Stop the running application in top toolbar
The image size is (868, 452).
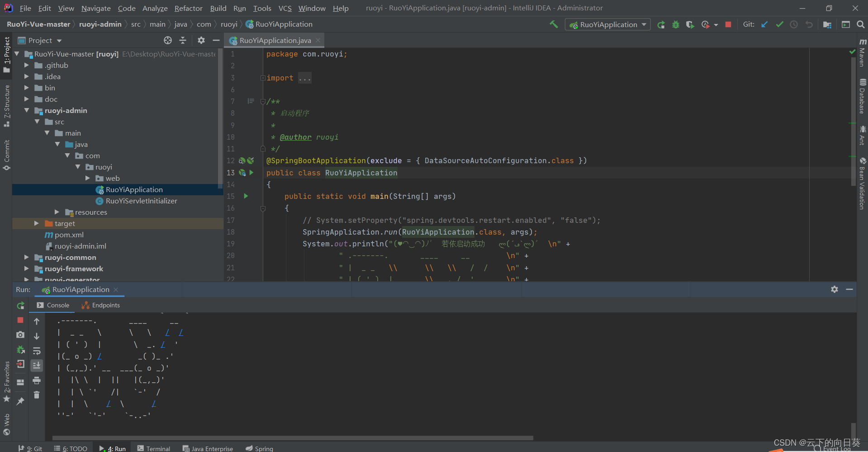728,24
